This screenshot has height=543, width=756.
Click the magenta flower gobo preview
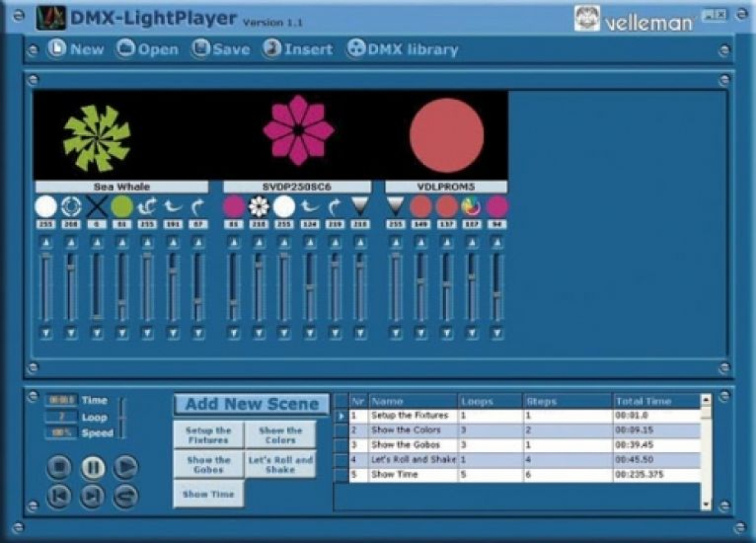tap(298, 130)
